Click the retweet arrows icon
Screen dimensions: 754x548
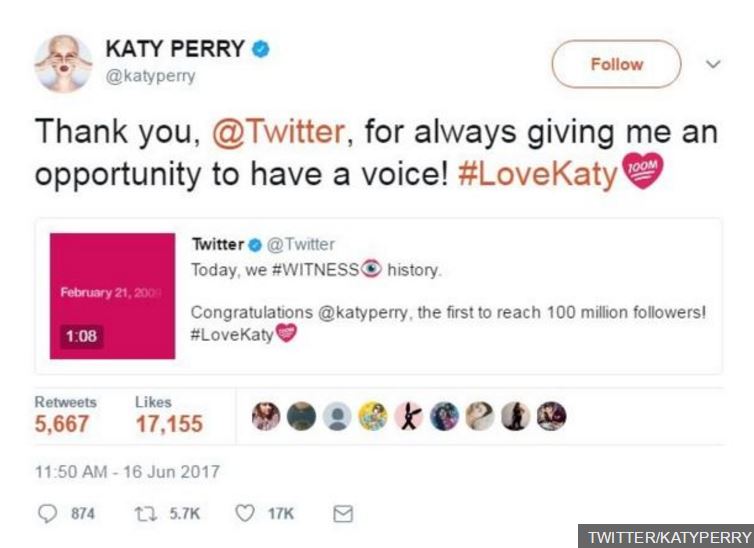pyautogui.click(x=143, y=513)
